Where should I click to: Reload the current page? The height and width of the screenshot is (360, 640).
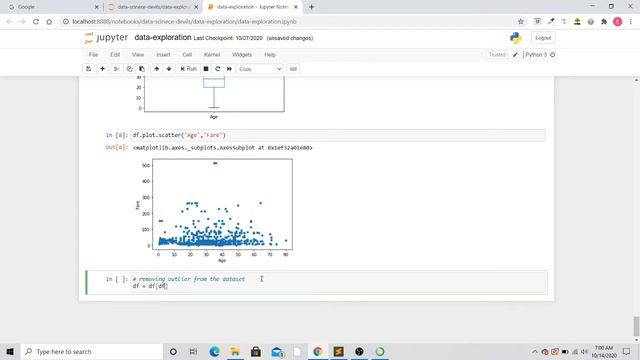pos(36,22)
